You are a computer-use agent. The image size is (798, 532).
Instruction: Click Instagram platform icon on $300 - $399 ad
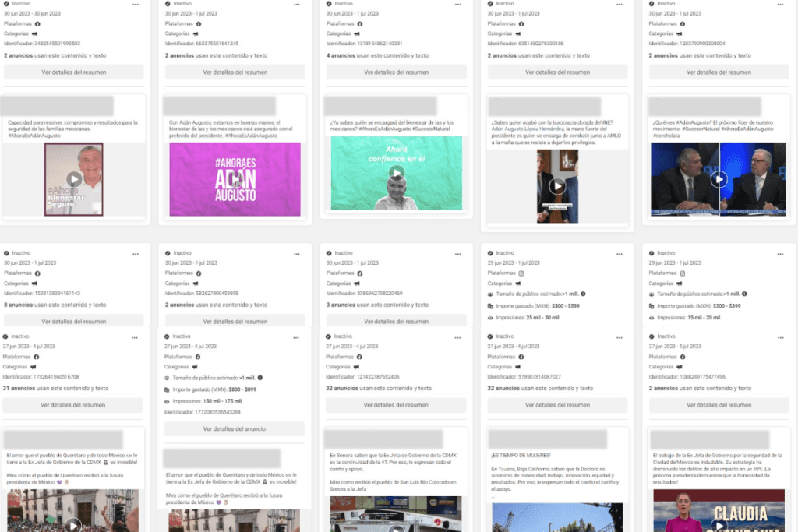pyautogui.click(x=683, y=273)
